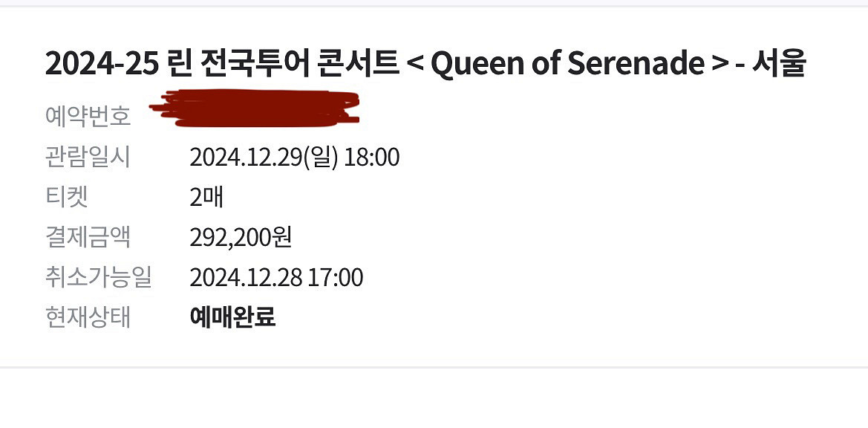
Task: Click 전국투어 콘서트 in the title
Action: point(299,64)
